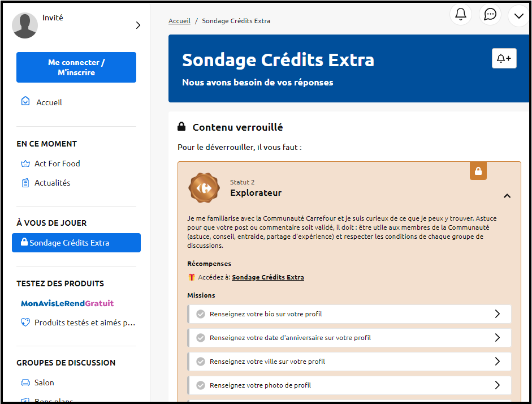Open the top-right account dropdown chevron

(x=518, y=15)
